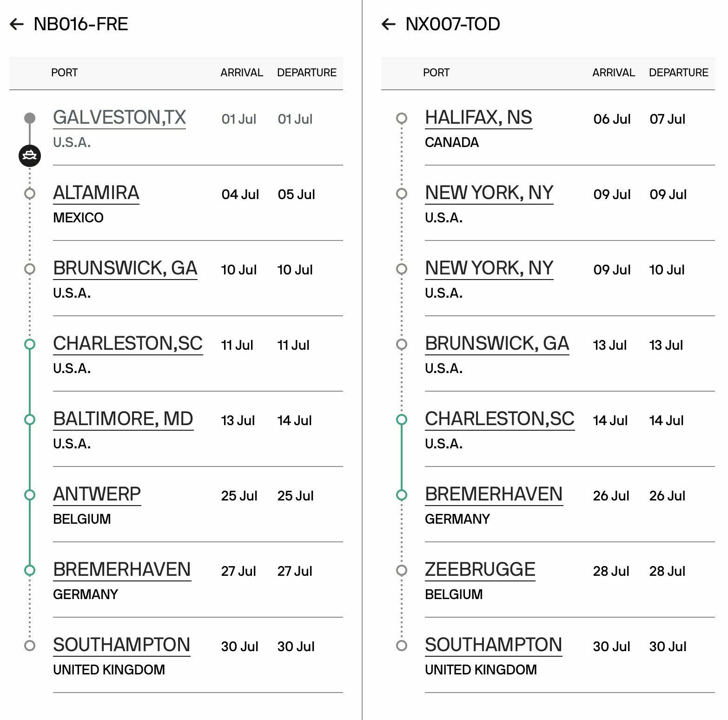Select the BALTIMORE, MD port link
The width and height of the screenshot is (728, 720).
click(123, 419)
